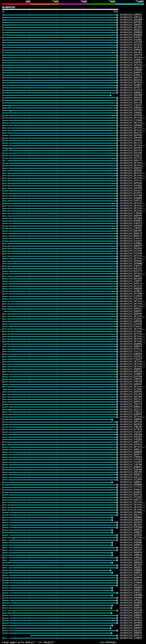The height and width of the screenshot is (644, 146).
Task: Select the UniRef100_C4VBA6 label
Action: point(131,583)
